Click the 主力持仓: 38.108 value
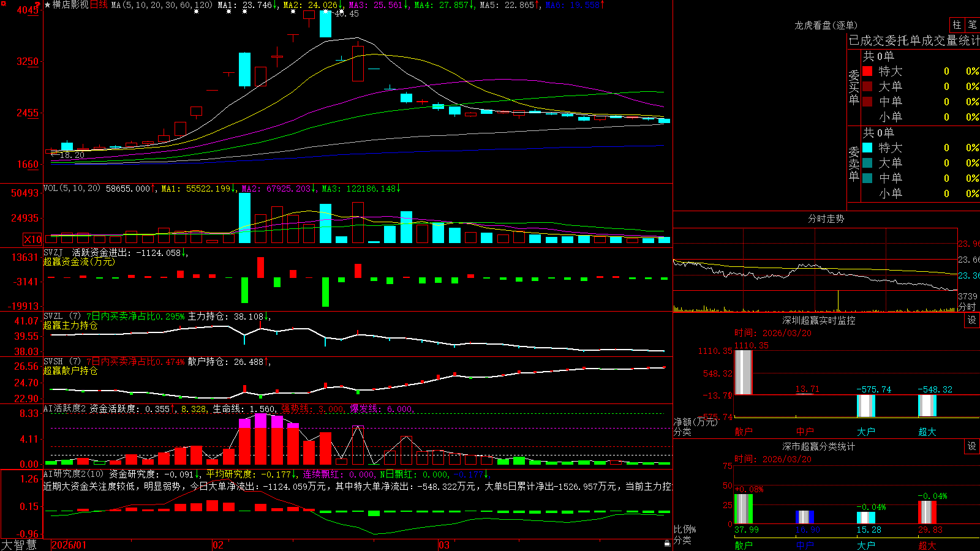 (x=225, y=317)
